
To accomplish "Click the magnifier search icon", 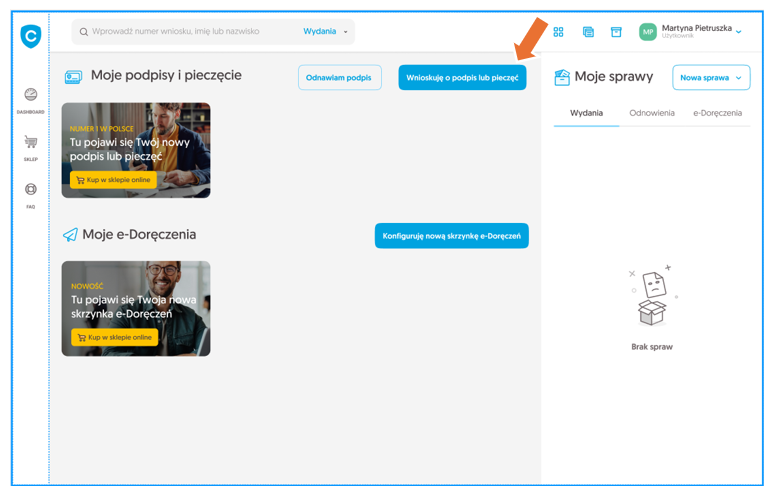I will tap(84, 32).
